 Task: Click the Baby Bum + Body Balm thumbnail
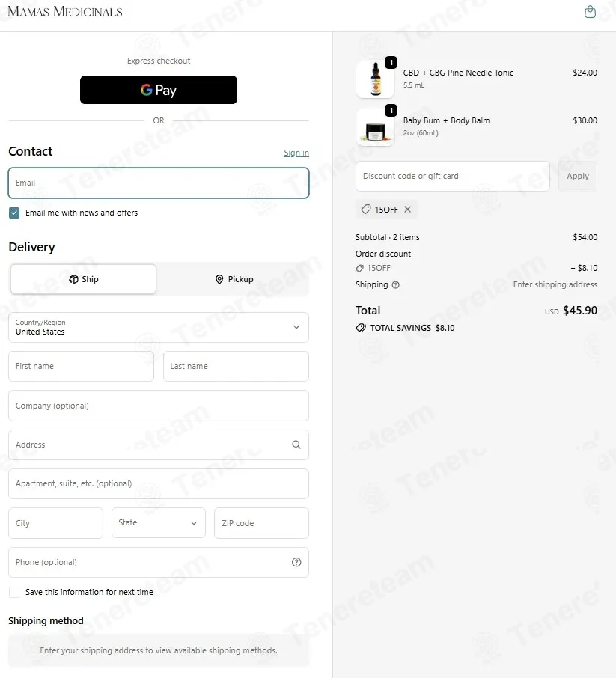click(x=375, y=126)
